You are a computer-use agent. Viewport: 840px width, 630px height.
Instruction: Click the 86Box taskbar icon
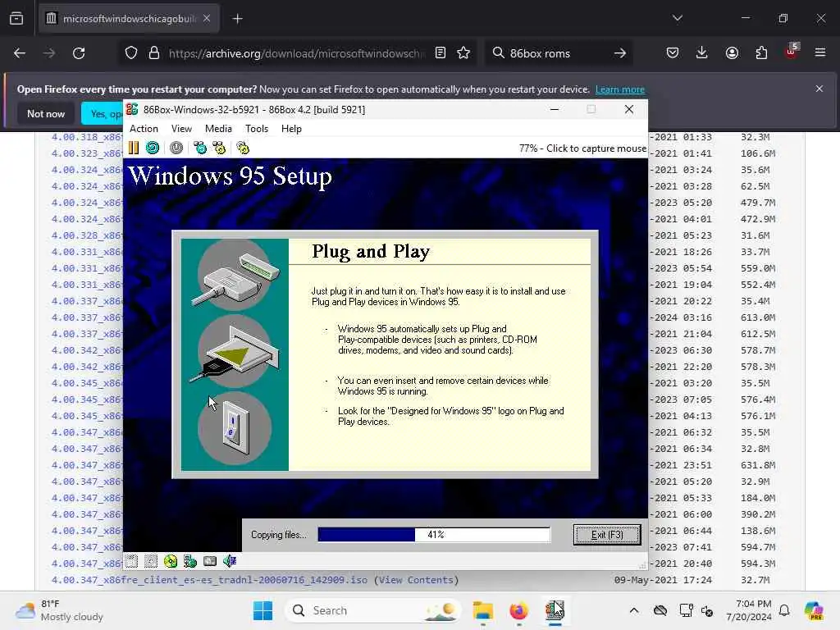555,610
